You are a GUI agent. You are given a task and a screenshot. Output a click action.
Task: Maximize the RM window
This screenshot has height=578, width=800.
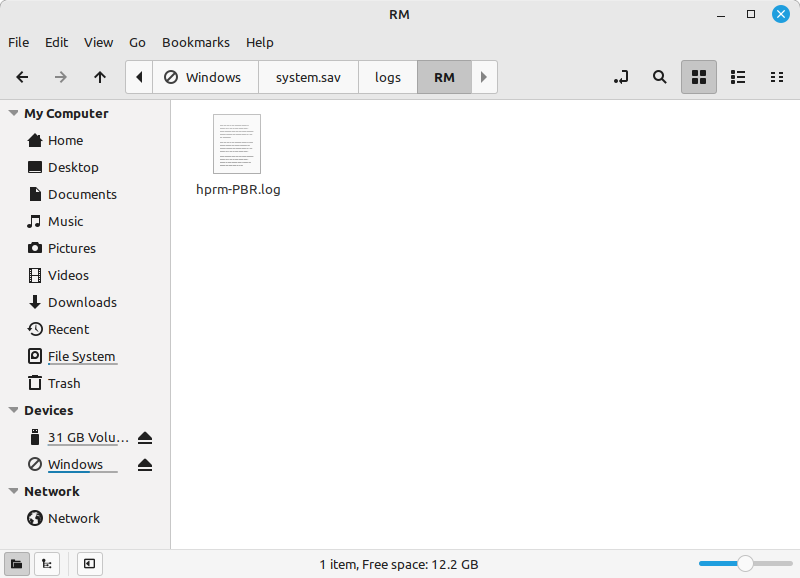(751, 15)
